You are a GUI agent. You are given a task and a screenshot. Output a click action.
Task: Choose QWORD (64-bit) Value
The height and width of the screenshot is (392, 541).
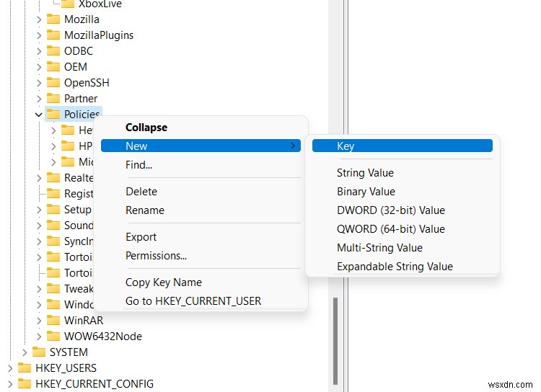[403, 229]
